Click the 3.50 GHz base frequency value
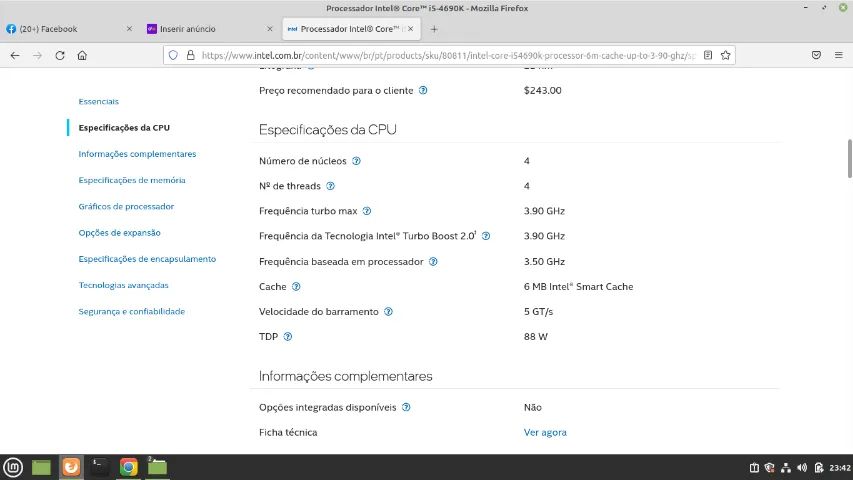853x480 pixels. (544, 262)
